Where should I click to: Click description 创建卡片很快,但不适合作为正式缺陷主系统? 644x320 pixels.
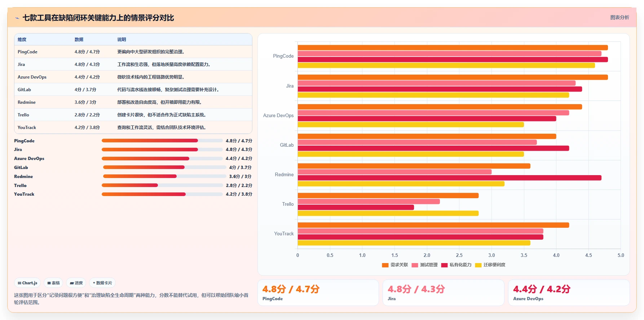(162, 115)
